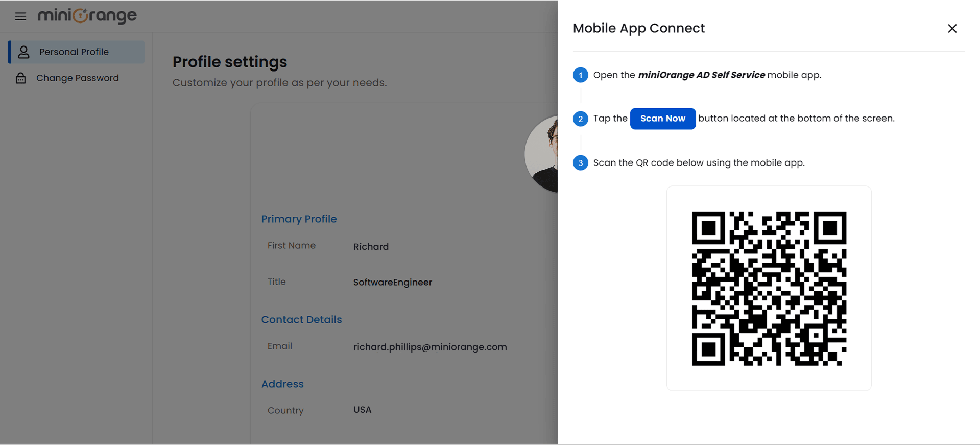Click the miniOrange AD Self Service text
This screenshot has height=445, width=980.
click(x=701, y=75)
